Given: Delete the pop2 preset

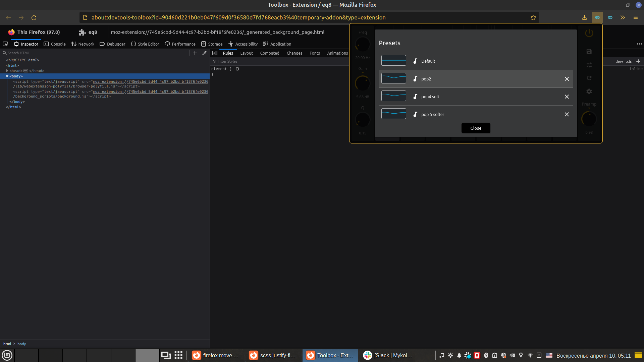Looking at the screenshot, I should (567, 79).
